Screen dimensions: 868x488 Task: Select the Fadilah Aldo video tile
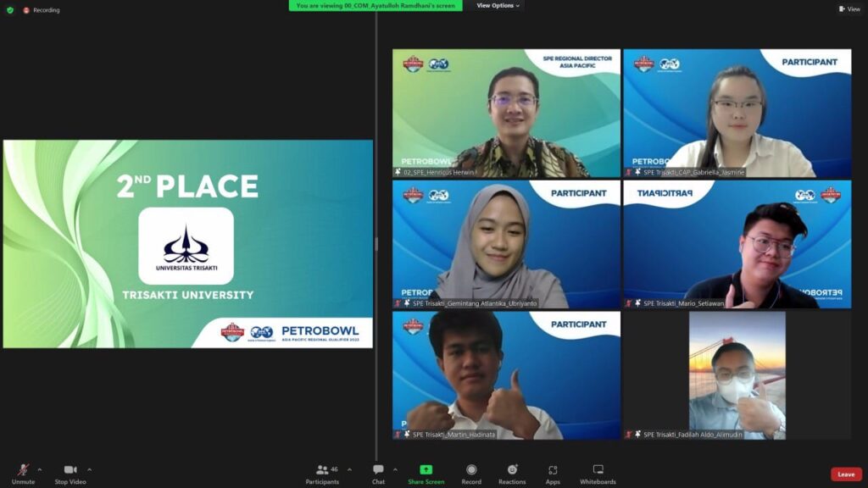click(737, 375)
